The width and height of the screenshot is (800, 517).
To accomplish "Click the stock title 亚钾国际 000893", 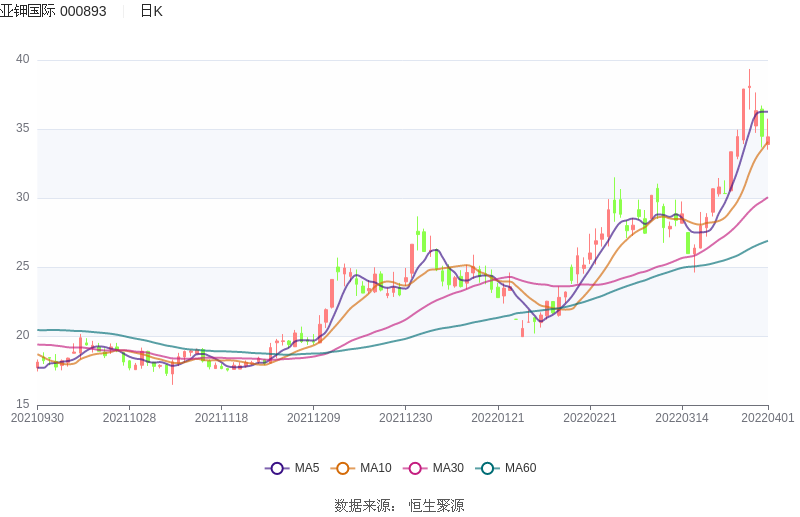I will [53, 11].
